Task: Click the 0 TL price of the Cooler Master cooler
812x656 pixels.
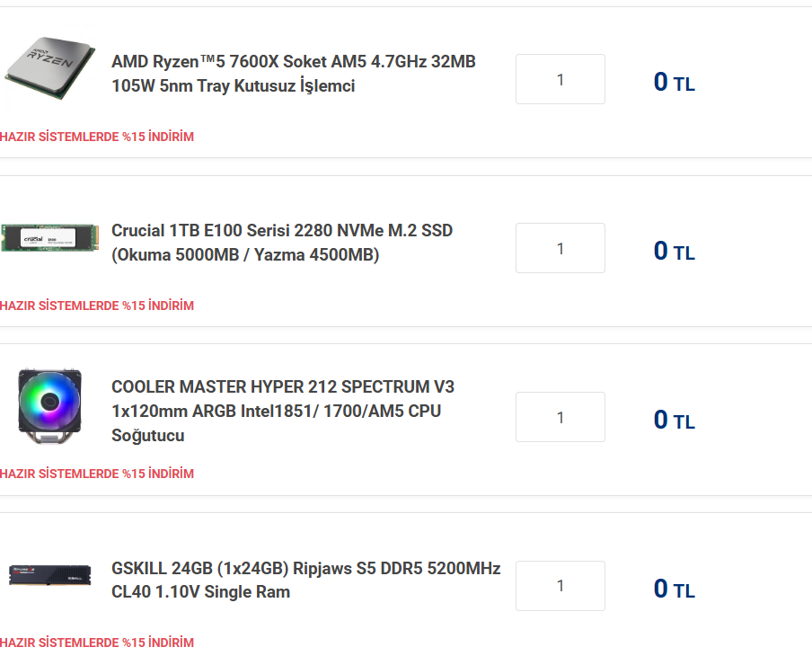Action: click(674, 421)
